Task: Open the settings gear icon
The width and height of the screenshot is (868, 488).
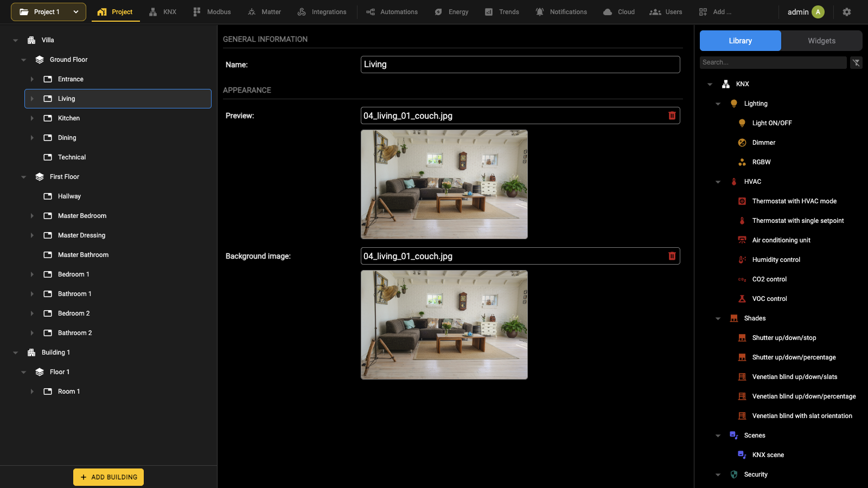Action: (x=847, y=12)
